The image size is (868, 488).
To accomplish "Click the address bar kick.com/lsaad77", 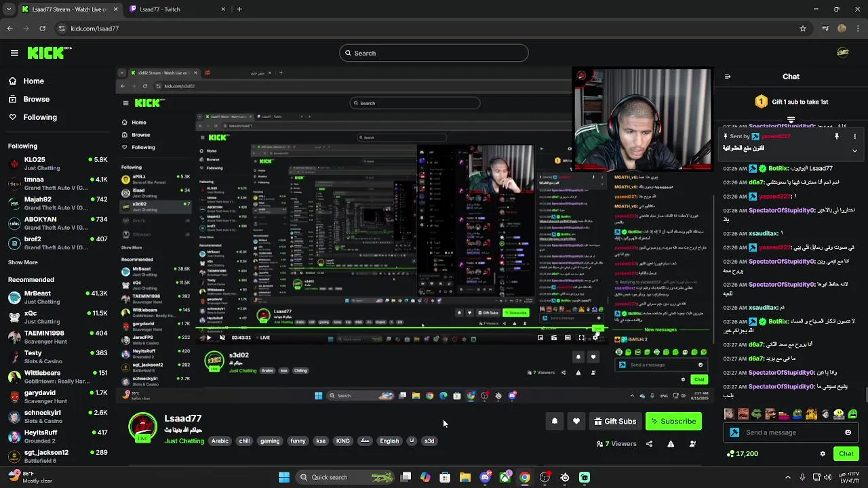I will 95,28.
